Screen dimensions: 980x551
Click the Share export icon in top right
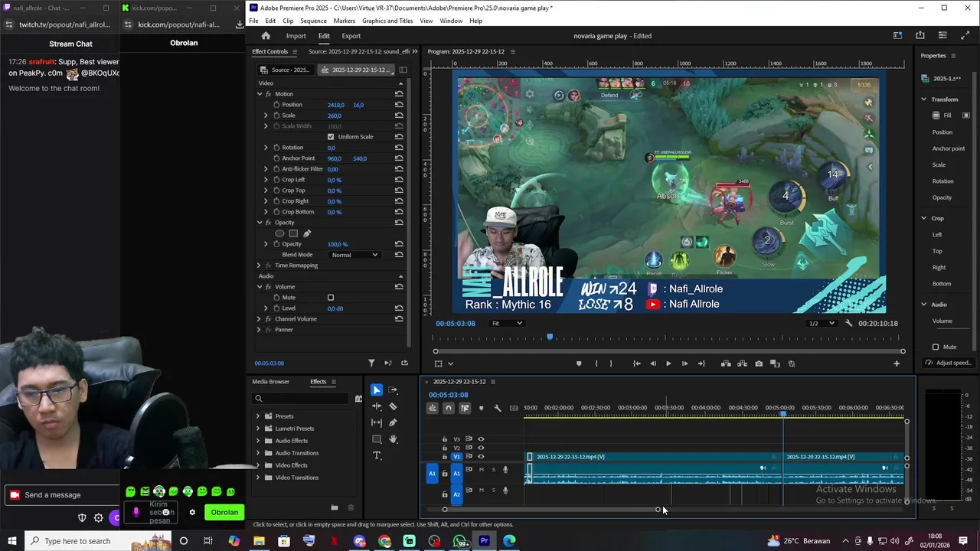pyautogui.click(x=920, y=35)
